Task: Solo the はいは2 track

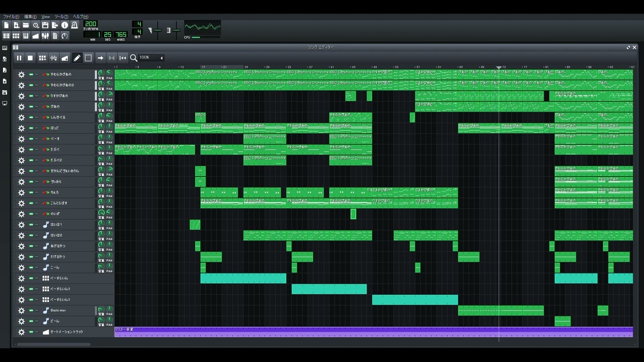Action: click(36, 235)
